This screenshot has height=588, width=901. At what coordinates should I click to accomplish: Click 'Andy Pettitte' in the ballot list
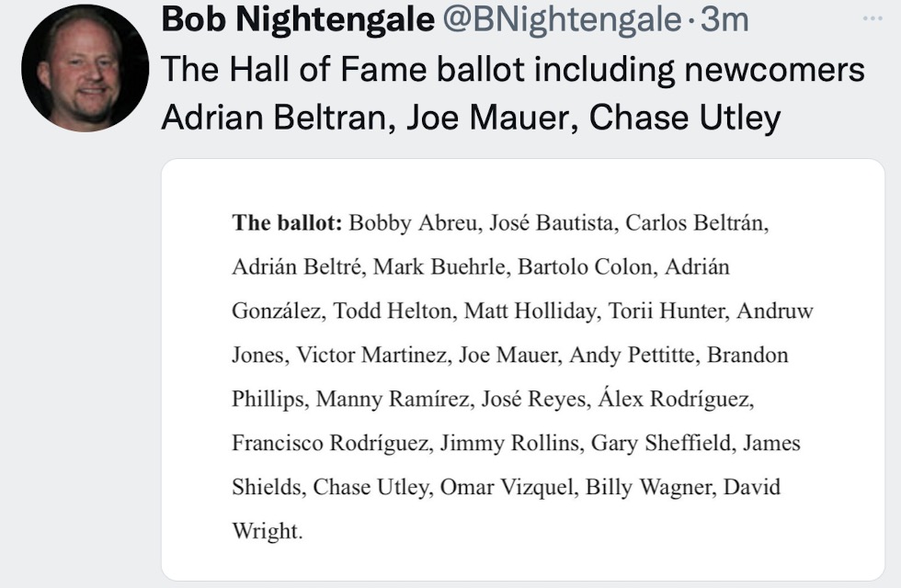632,355
